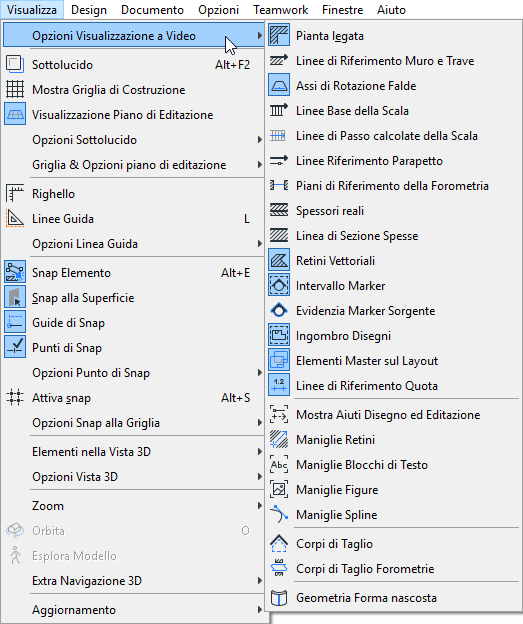The width and height of the screenshot is (523, 624).
Task: Click the Orbita icon
Action: [x=15, y=530]
